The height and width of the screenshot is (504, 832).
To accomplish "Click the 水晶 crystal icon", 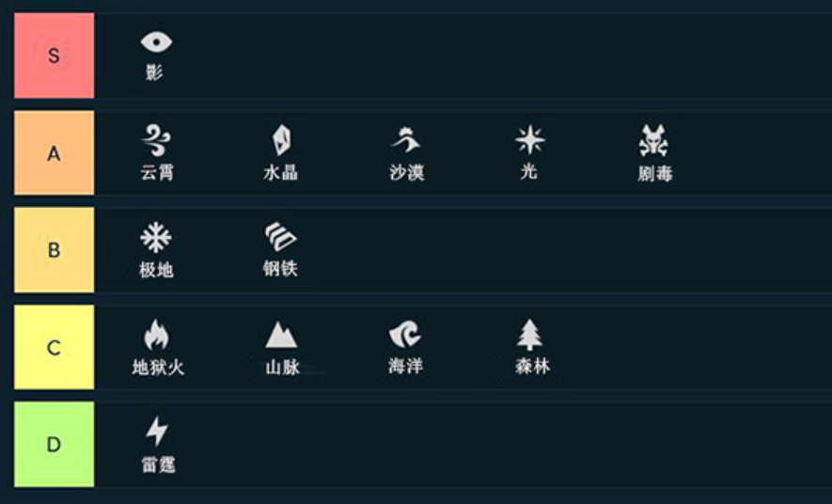I will point(281,141).
